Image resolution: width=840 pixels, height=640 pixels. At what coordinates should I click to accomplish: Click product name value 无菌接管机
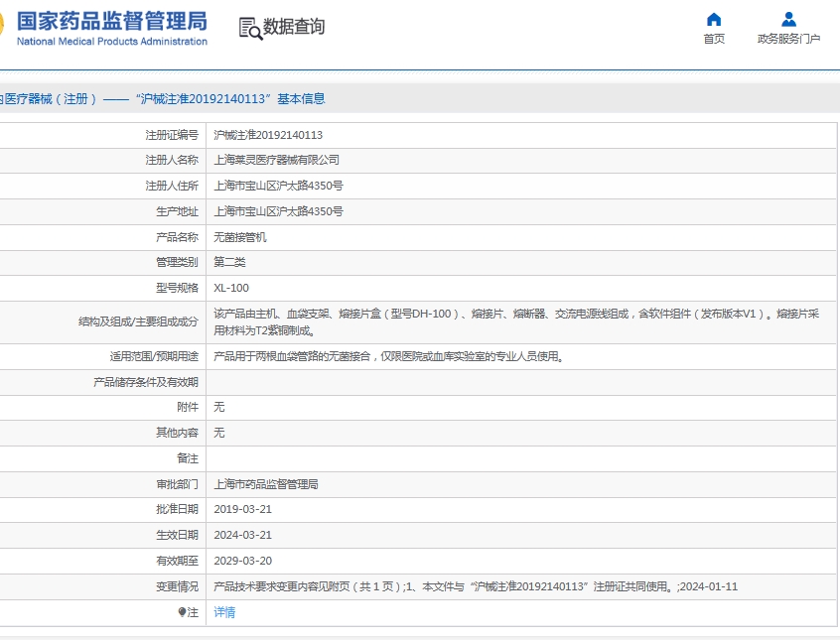pyautogui.click(x=240, y=237)
